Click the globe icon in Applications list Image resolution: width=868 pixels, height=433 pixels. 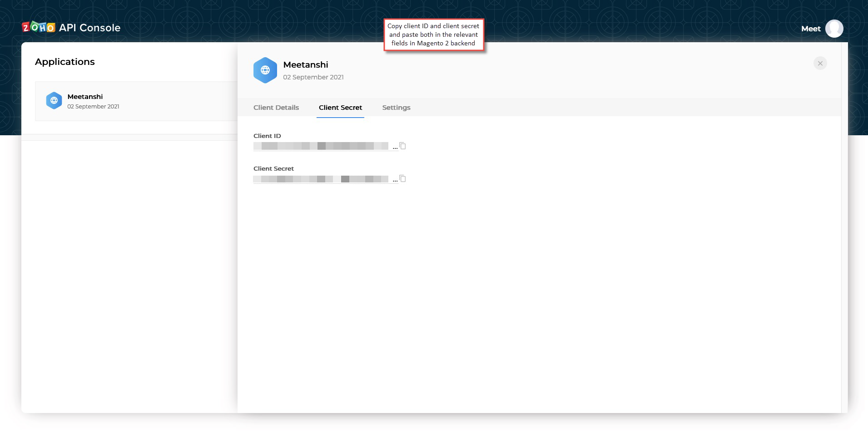[54, 100]
